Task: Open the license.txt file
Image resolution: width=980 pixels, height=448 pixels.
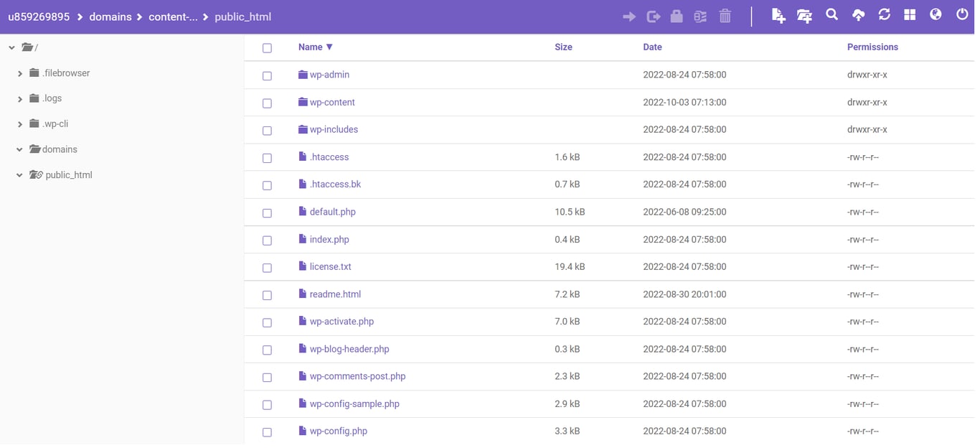Action: 330,266
